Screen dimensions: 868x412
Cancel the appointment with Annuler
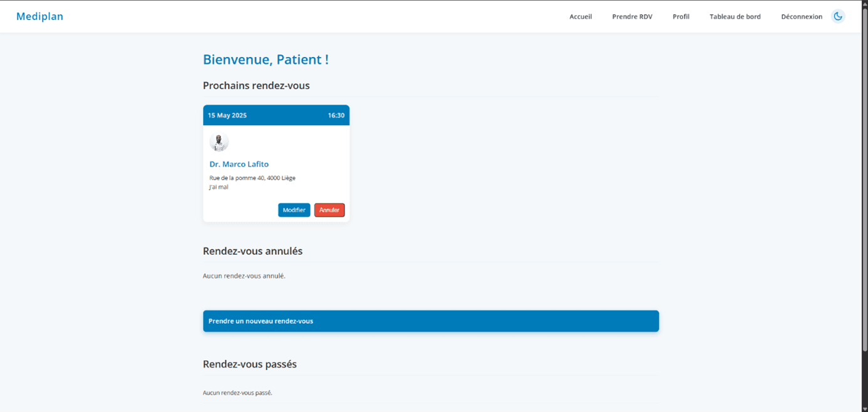point(329,210)
